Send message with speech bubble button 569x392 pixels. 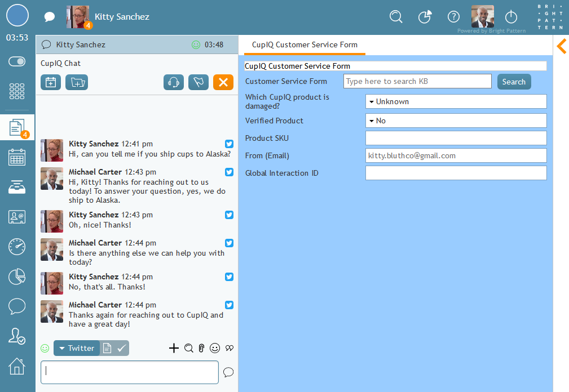click(x=228, y=372)
